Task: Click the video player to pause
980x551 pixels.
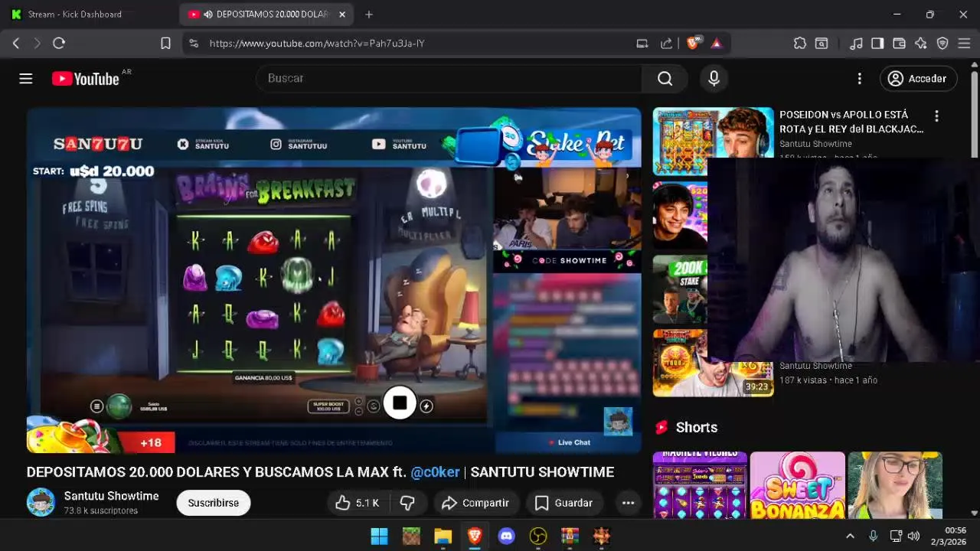Action: [334, 280]
